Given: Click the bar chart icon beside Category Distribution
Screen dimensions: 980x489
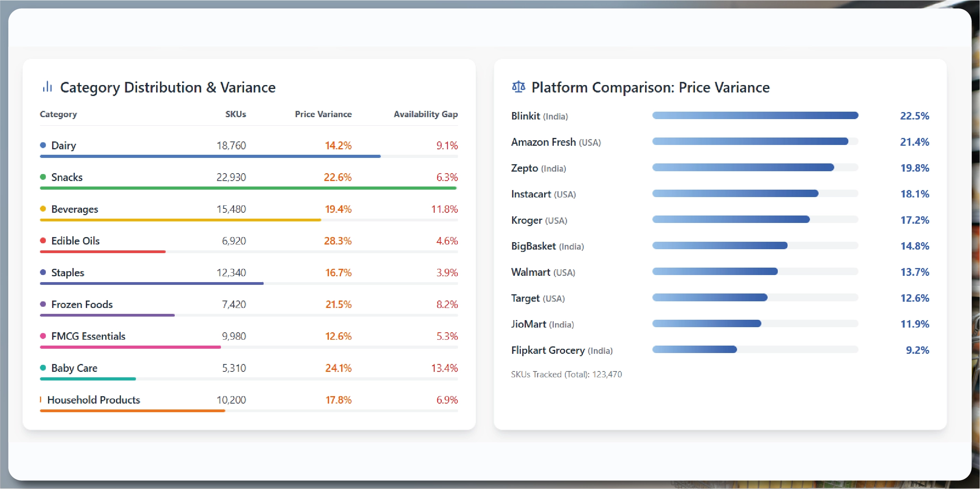Looking at the screenshot, I should (x=47, y=87).
